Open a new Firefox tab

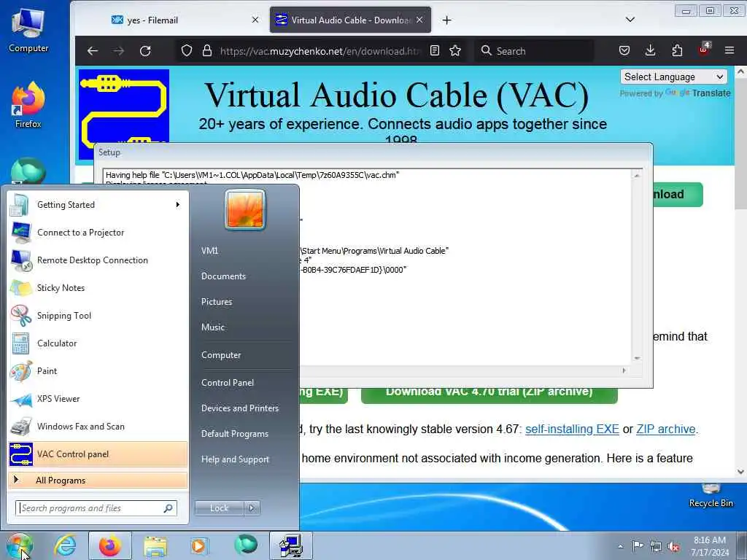pyautogui.click(x=447, y=20)
